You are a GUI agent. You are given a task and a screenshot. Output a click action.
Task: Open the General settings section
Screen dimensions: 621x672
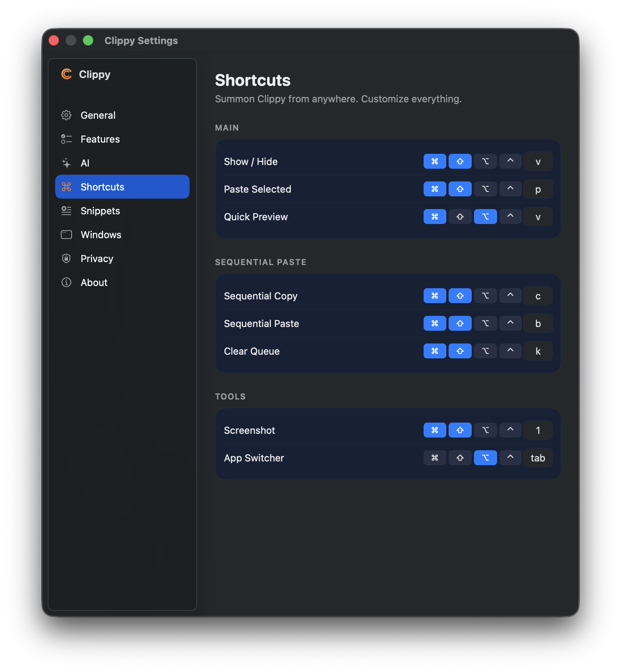point(122,115)
